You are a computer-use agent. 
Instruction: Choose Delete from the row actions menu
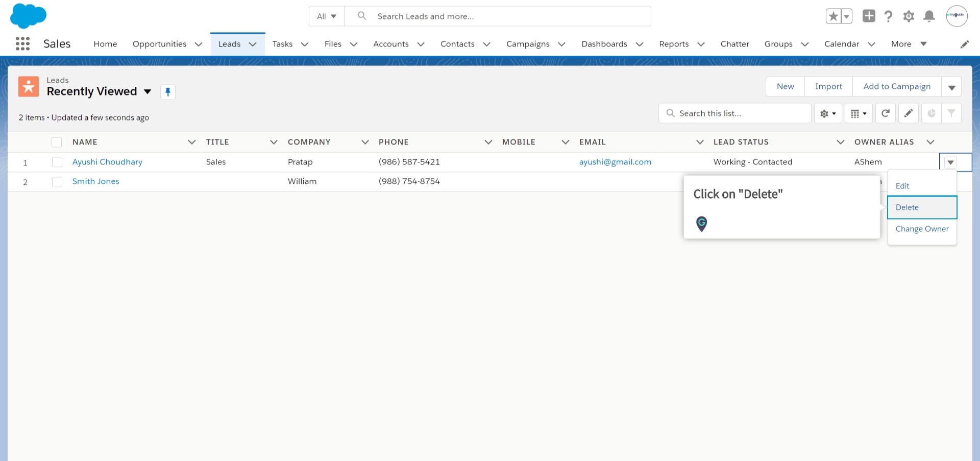point(908,207)
